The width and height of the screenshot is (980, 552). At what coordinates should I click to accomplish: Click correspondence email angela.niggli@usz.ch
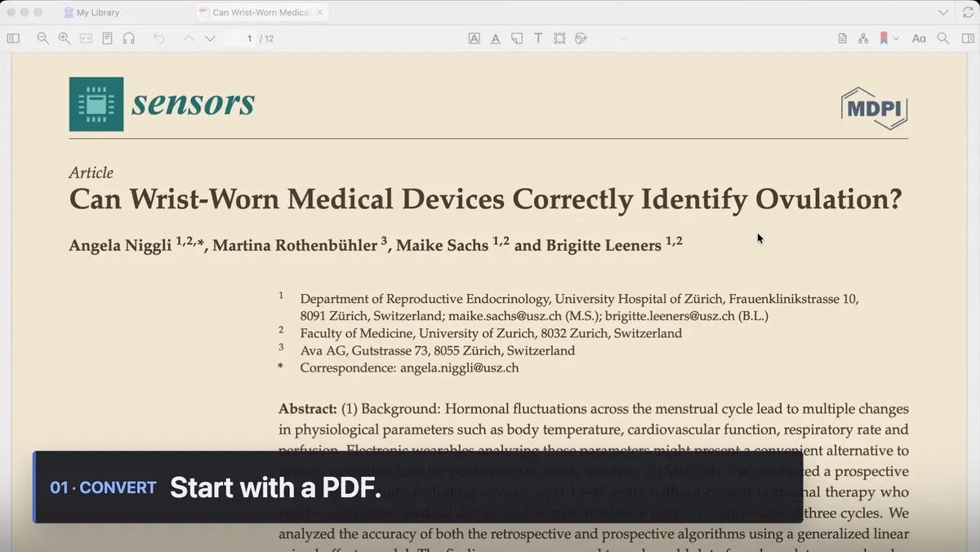coord(459,367)
